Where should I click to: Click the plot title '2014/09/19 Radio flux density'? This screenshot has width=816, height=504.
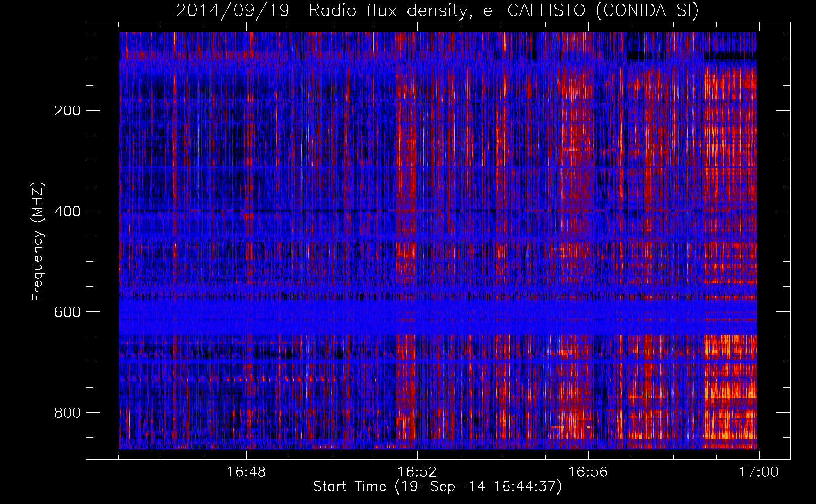(322, 10)
